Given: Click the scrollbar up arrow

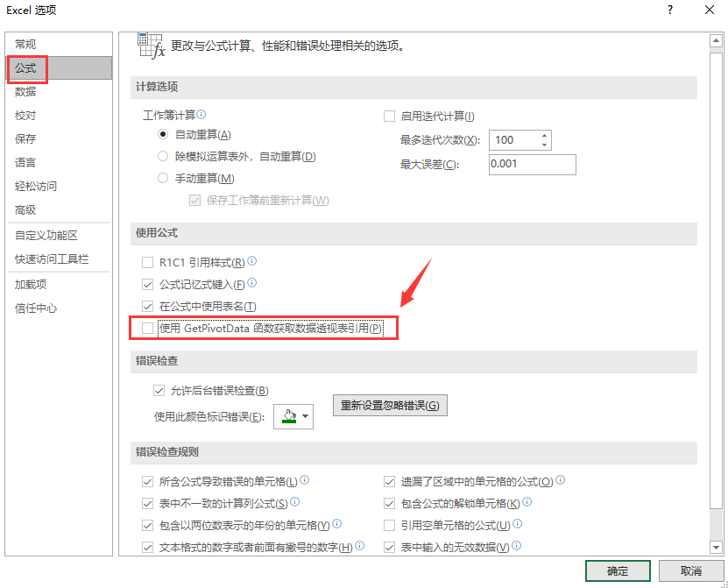Looking at the screenshot, I should pos(716,41).
